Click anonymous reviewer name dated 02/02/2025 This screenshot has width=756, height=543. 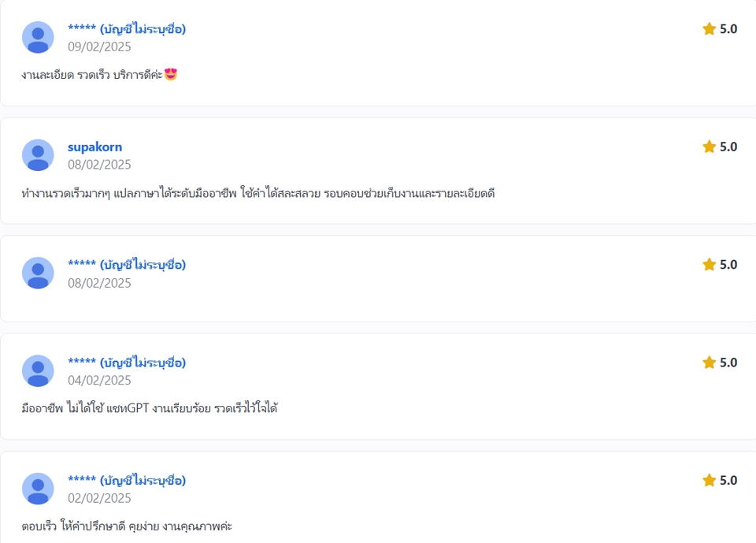[x=127, y=480]
